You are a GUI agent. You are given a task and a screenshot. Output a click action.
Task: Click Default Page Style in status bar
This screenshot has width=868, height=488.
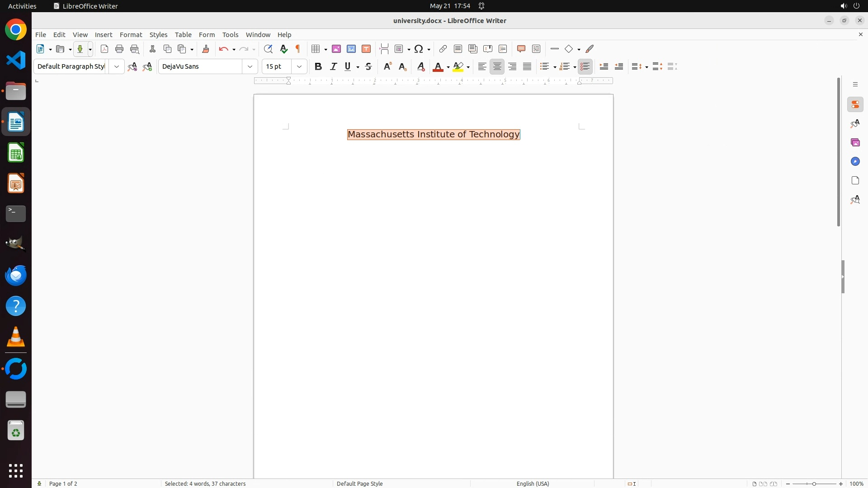pyautogui.click(x=359, y=483)
